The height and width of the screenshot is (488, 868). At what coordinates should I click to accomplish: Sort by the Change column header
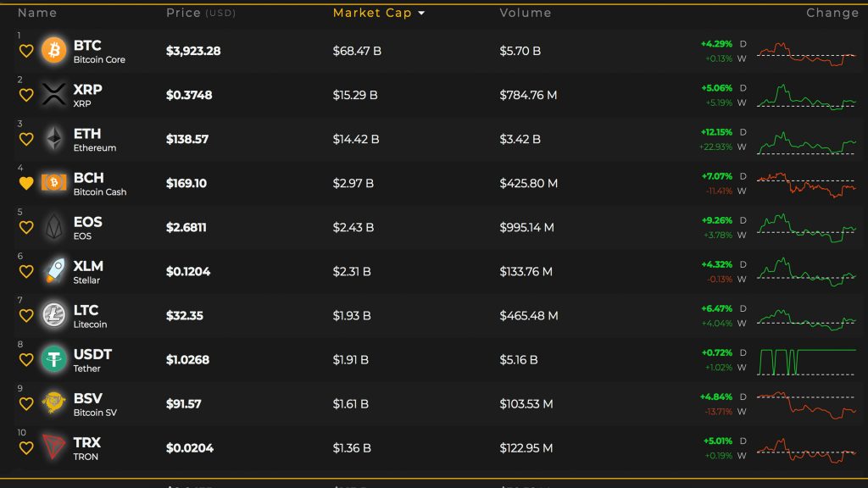832,13
